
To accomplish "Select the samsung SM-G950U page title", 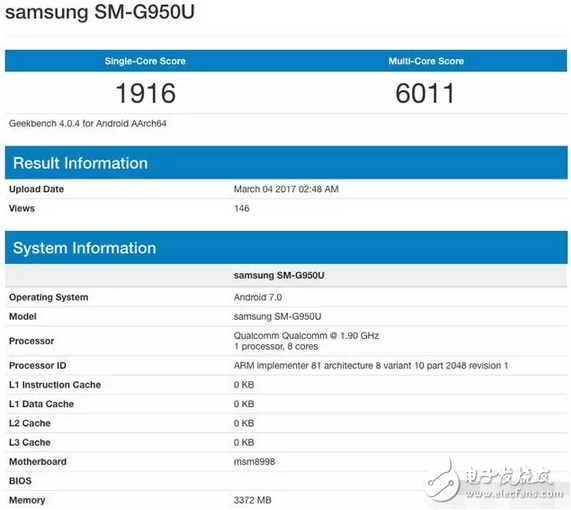I will (x=100, y=12).
